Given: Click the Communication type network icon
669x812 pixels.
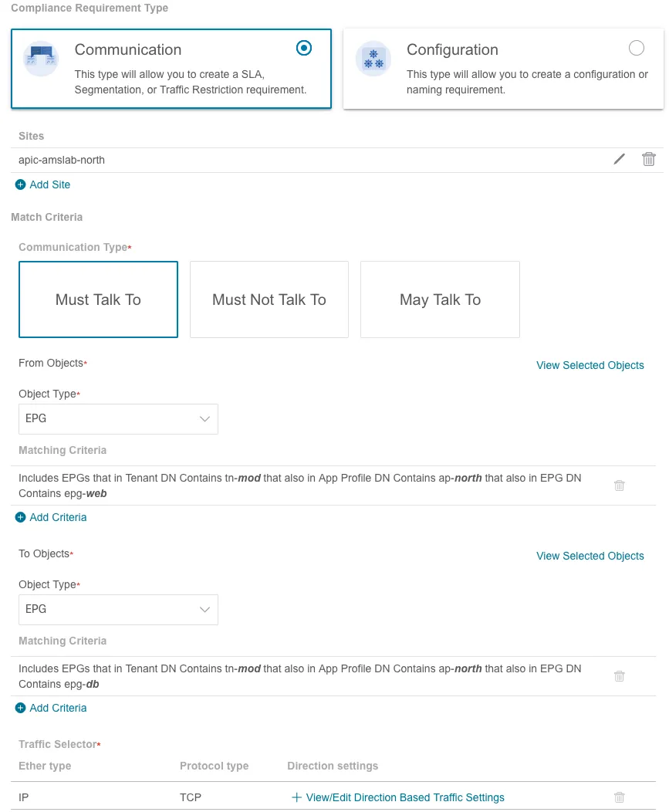Looking at the screenshot, I should (x=41, y=59).
